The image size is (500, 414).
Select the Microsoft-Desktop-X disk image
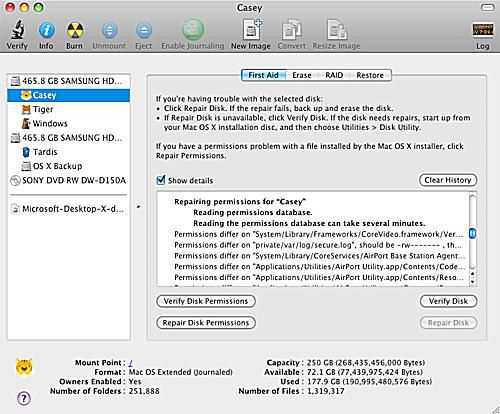pos(68,209)
